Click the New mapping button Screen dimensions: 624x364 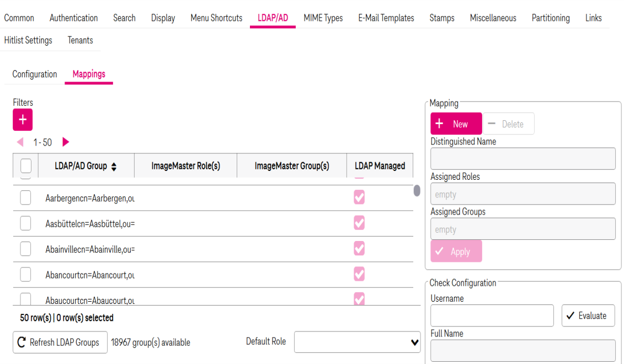point(456,124)
